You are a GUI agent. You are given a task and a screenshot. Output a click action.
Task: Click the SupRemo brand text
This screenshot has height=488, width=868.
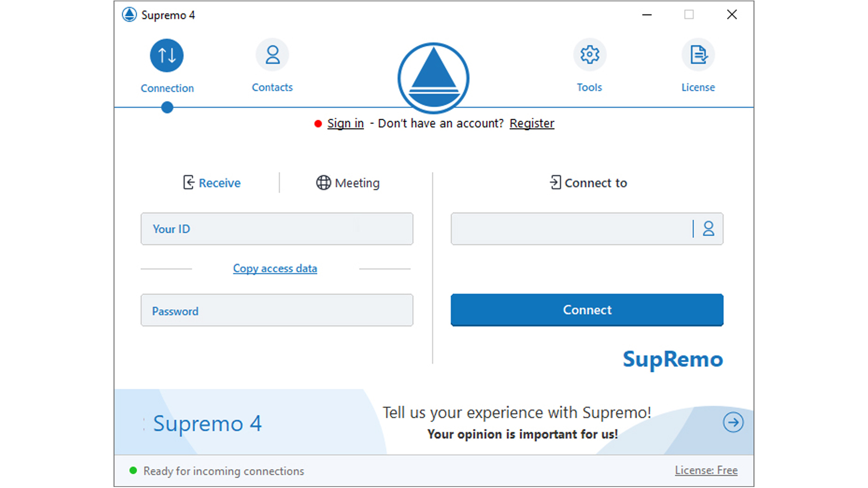pos(673,360)
